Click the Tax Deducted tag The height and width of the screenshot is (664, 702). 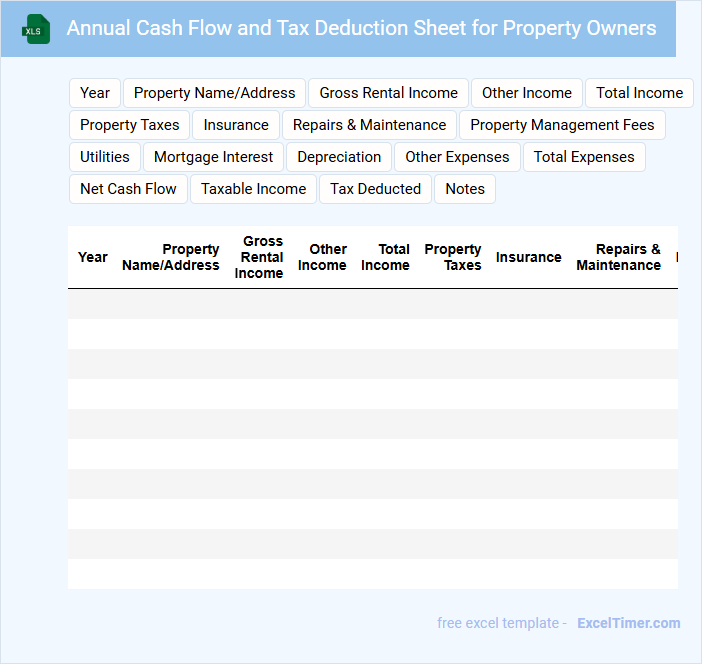point(375,189)
